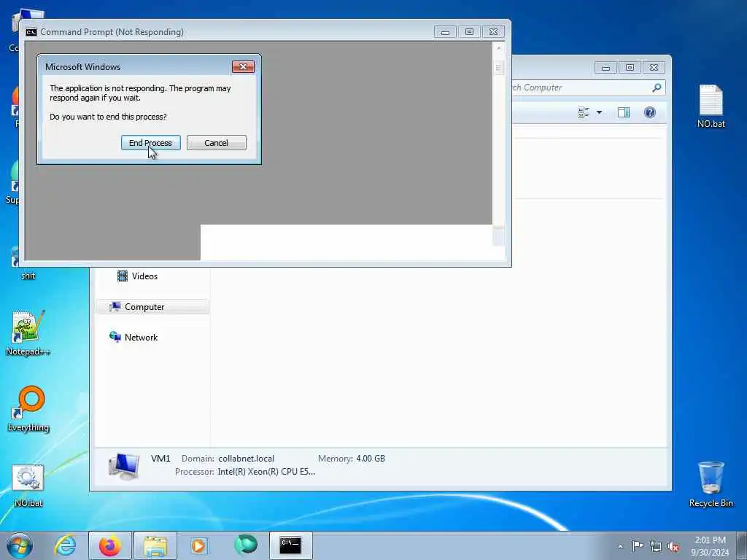Launch Everything search shortcut
Screen dimensions: 747x560
point(28,409)
